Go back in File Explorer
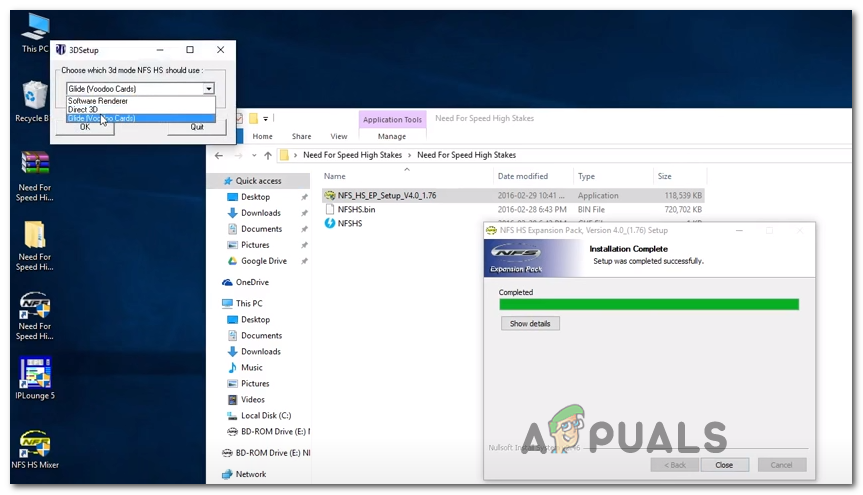This screenshot has height=495, width=863. click(x=219, y=155)
